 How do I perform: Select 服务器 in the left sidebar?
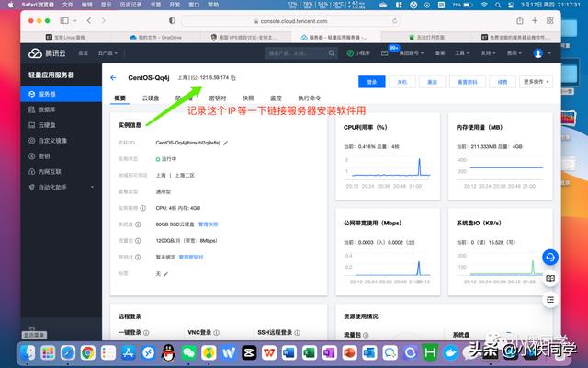(x=62, y=94)
